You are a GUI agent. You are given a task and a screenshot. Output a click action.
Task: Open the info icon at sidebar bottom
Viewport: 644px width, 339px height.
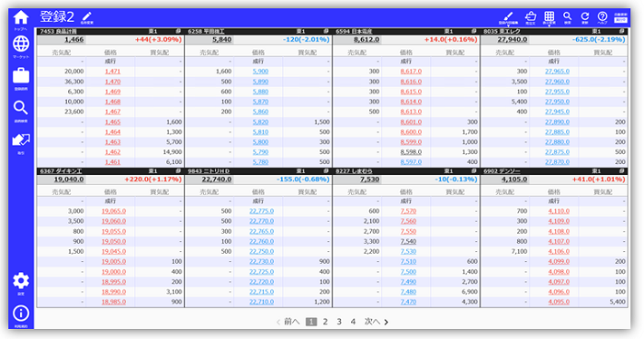[x=21, y=315]
